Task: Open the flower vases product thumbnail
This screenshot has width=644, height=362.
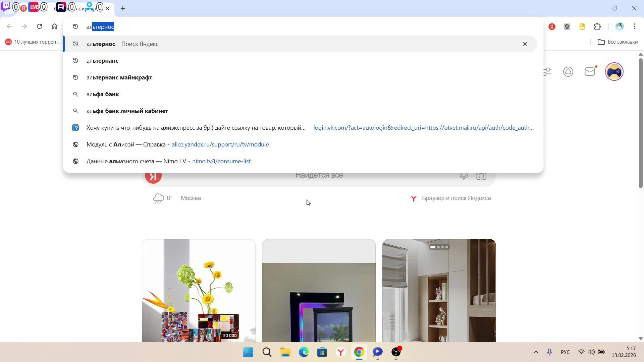Action: [x=199, y=290]
